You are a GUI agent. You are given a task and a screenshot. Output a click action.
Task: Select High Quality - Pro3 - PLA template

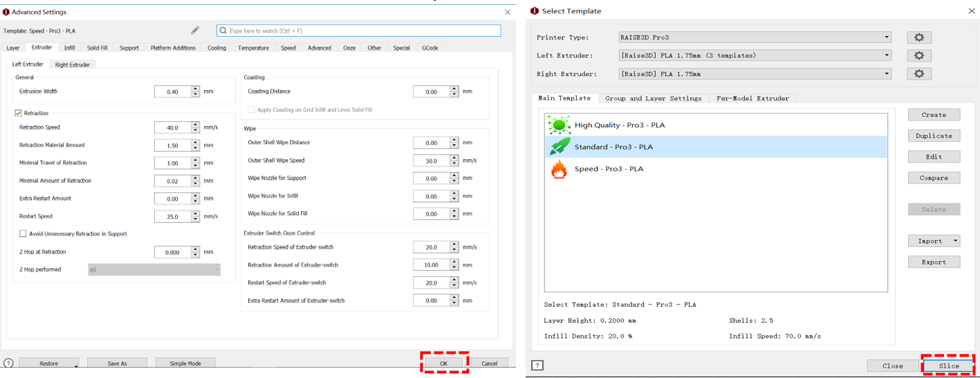coord(619,125)
